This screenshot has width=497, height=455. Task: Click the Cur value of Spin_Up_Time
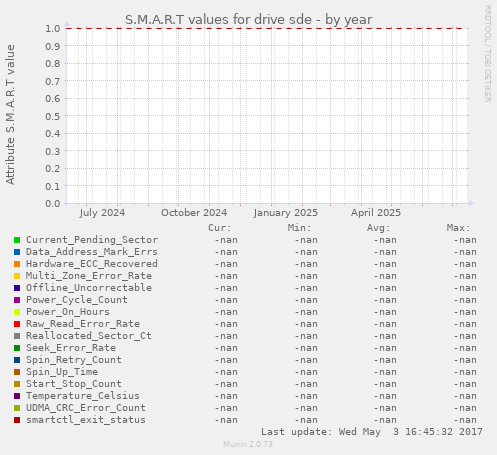[226, 372]
